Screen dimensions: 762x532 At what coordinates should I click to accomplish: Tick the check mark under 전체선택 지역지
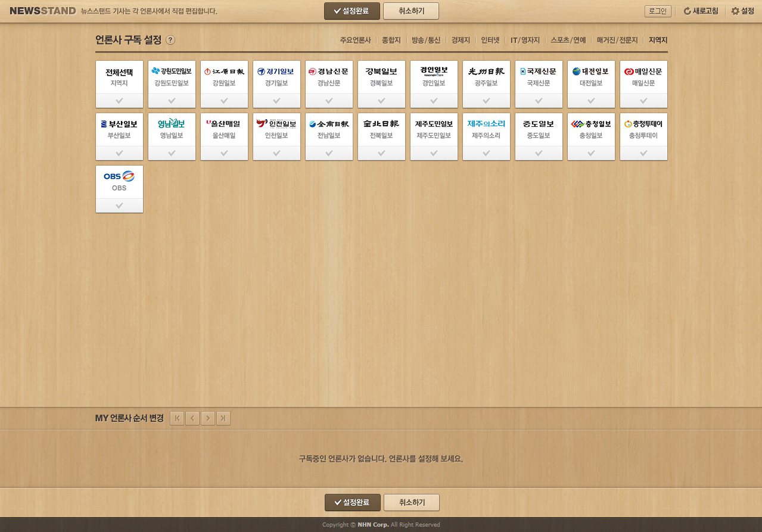tap(119, 101)
